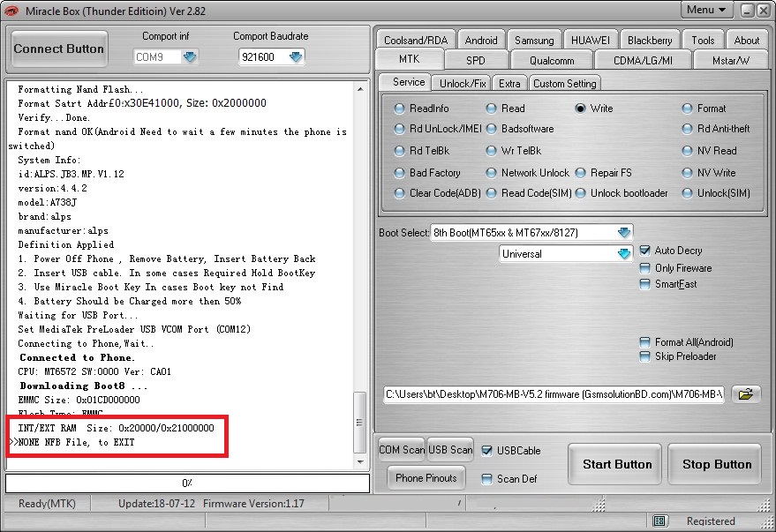Open the Unlock/Fix sub-tab
Image resolution: width=776 pixels, height=532 pixels.
463,84
